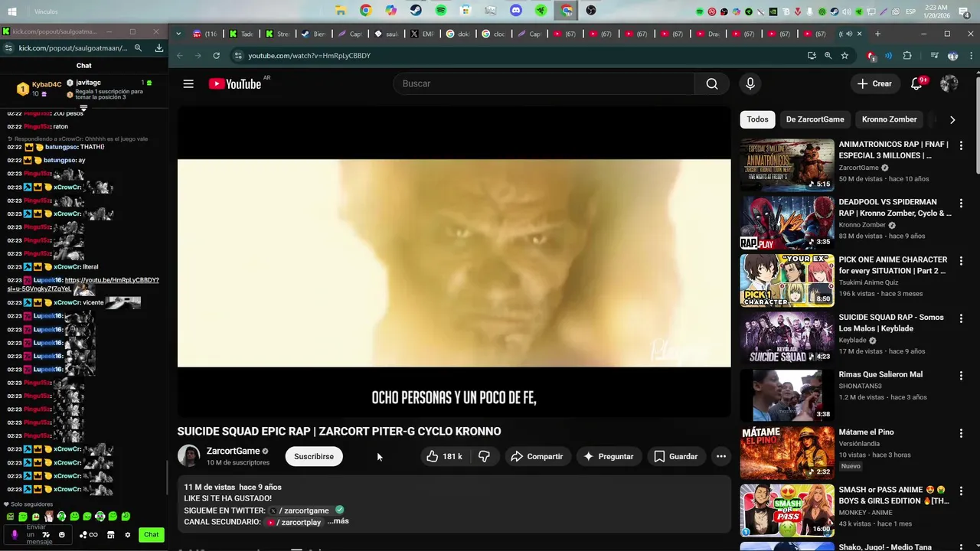Go to the YouTube home logo
This screenshot has height=551, width=980.
[235, 83]
